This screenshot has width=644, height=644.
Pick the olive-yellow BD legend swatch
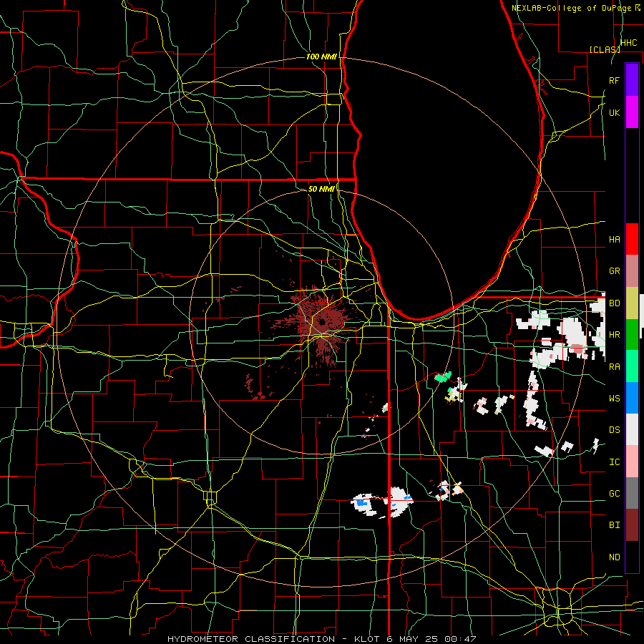click(x=632, y=303)
